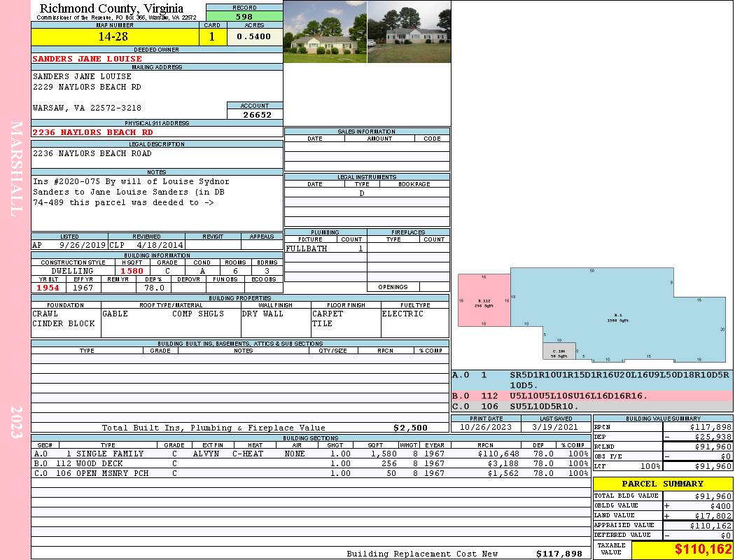Select the Acres value 0.5400
This screenshot has height=560, width=735.
point(255,36)
